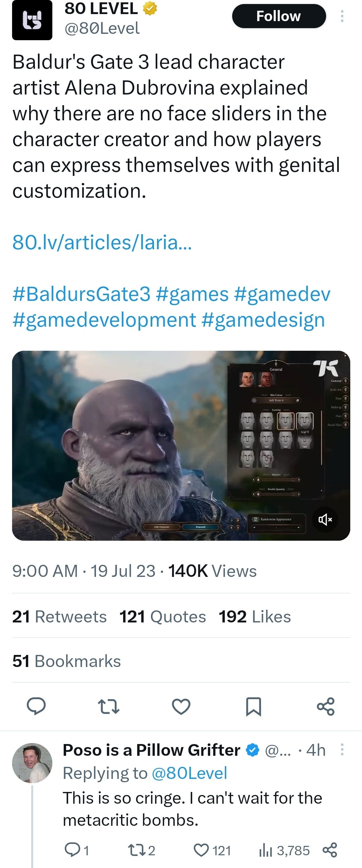Viewport: 362px width, 868px height.
Task: View the 192 Likes list
Action: pyautogui.click(x=255, y=616)
